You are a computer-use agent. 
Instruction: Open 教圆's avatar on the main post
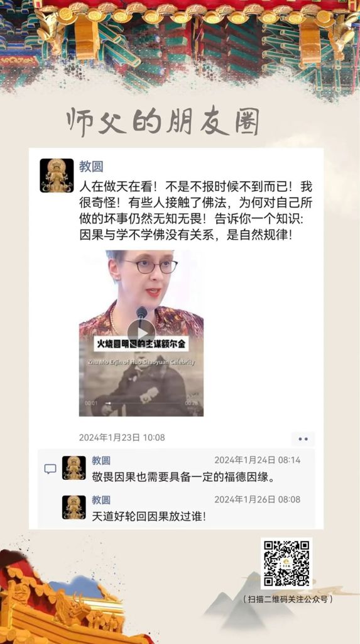[x=57, y=175]
